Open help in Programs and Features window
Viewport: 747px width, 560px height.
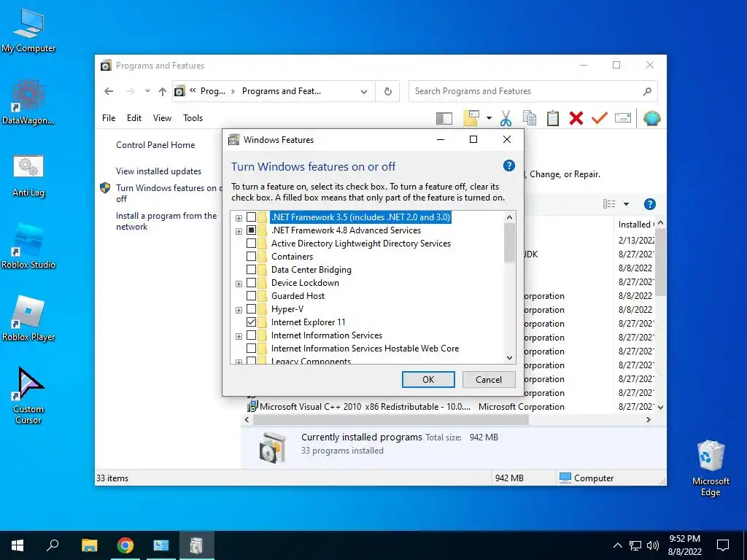(649, 204)
